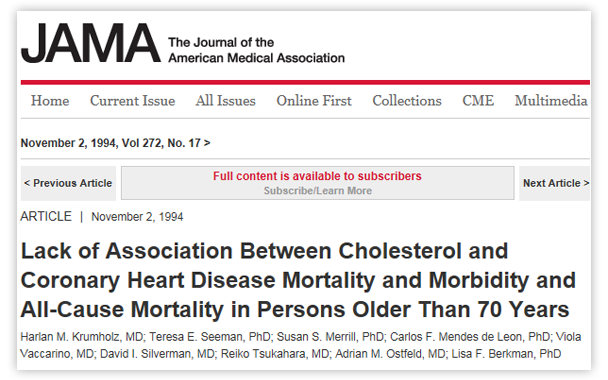
Task: Go to Current Issue
Action: 133,101
